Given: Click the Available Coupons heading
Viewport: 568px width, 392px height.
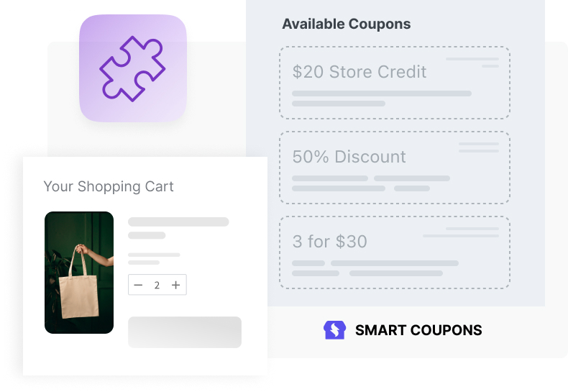Looking at the screenshot, I should click(347, 24).
